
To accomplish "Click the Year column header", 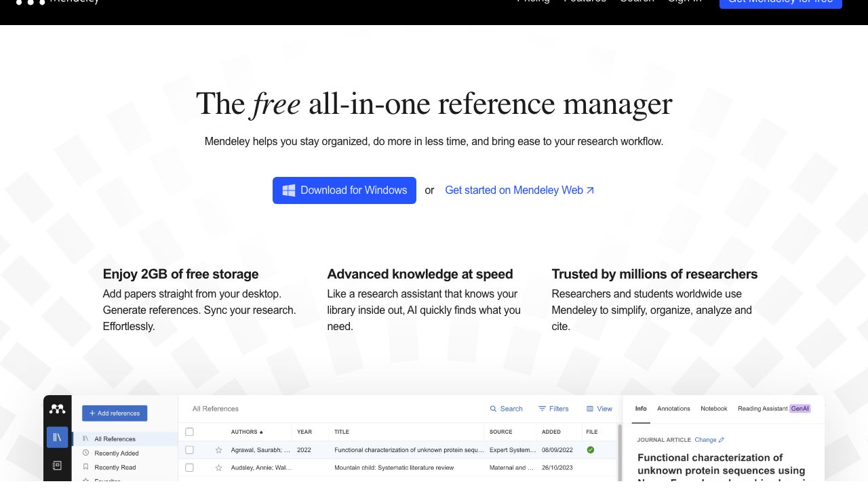I will point(304,432).
